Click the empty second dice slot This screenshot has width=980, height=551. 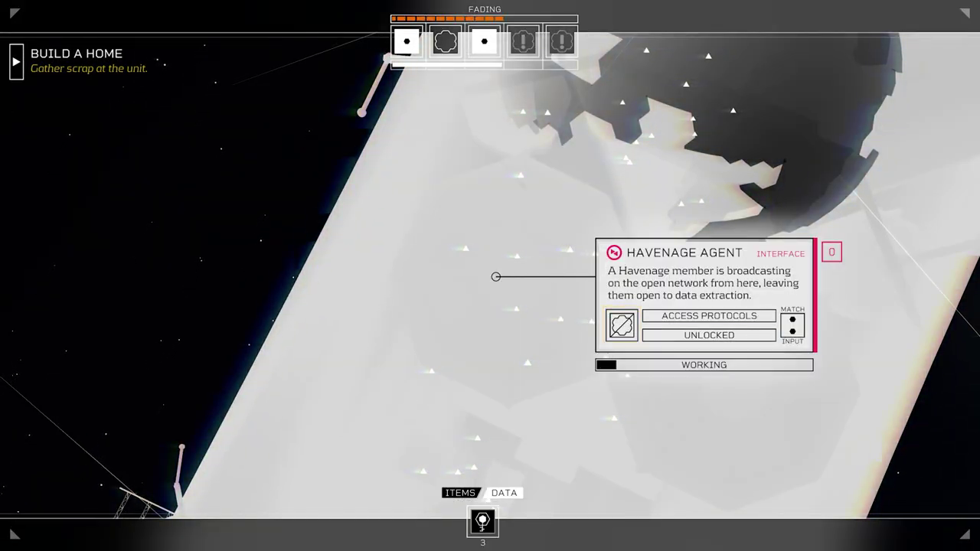click(x=446, y=41)
